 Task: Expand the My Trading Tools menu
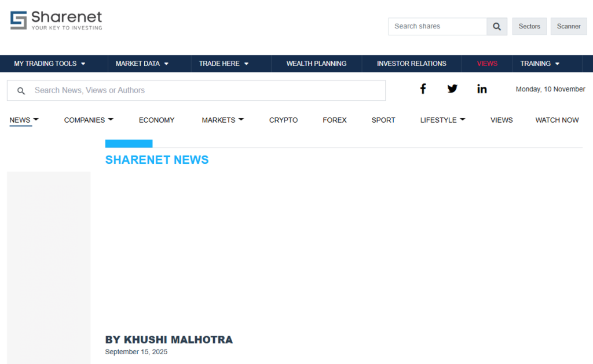click(50, 64)
